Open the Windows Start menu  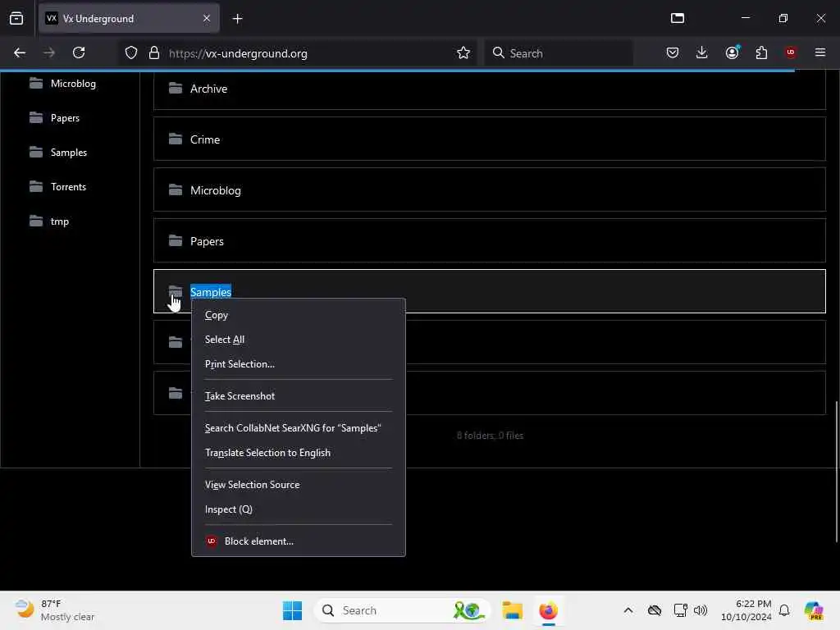(293, 610)
